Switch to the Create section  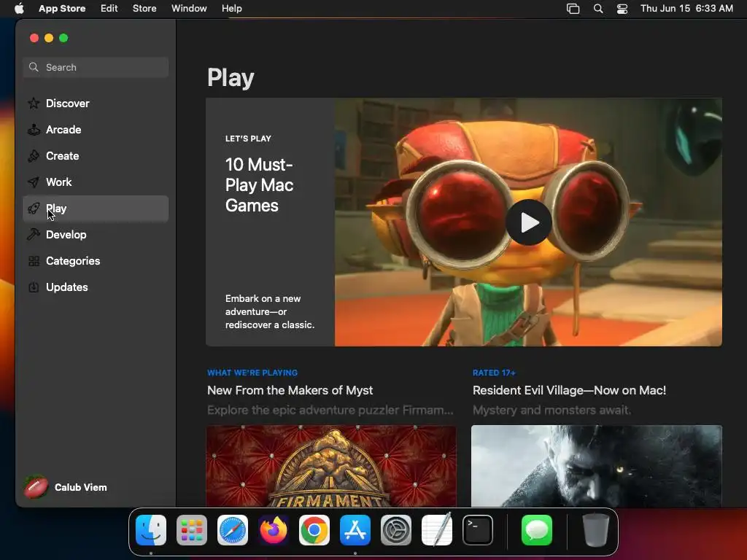(96, 156)
